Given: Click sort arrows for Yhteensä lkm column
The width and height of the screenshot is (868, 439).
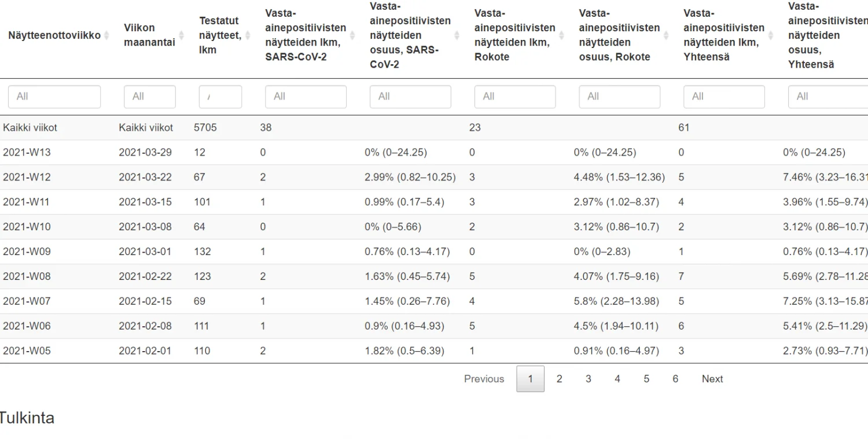Looking at the screenshot, I should pyautogui.click(x=771, y=35).
